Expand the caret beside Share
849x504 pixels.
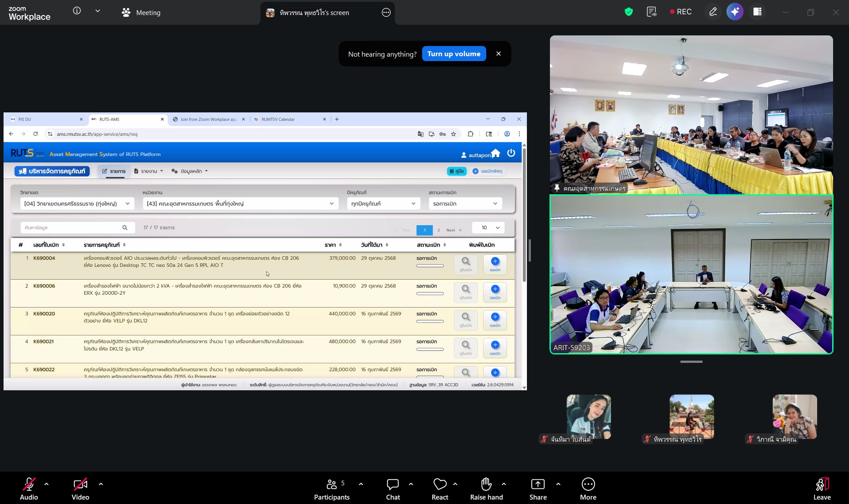pyautogui.click(x=558, y=484)
